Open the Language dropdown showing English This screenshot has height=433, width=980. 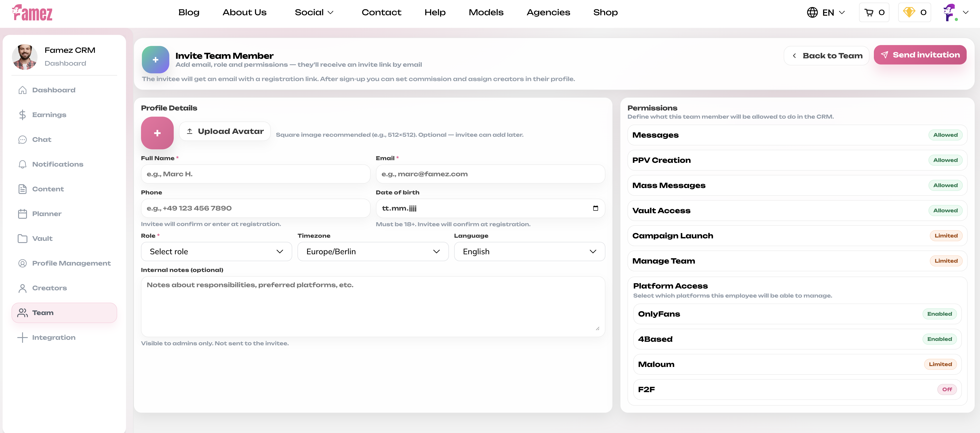coord(530,251)
